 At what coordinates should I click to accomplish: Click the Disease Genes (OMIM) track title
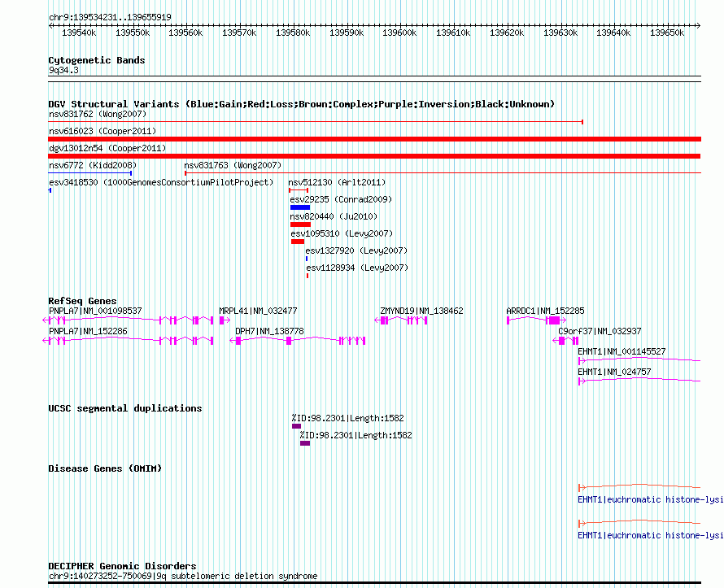coord(105,468)
